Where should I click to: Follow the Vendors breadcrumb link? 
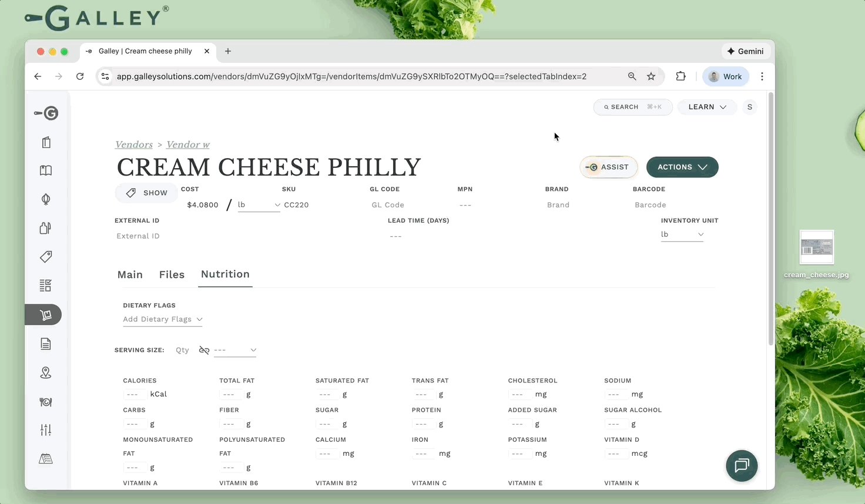pos(134,145)
